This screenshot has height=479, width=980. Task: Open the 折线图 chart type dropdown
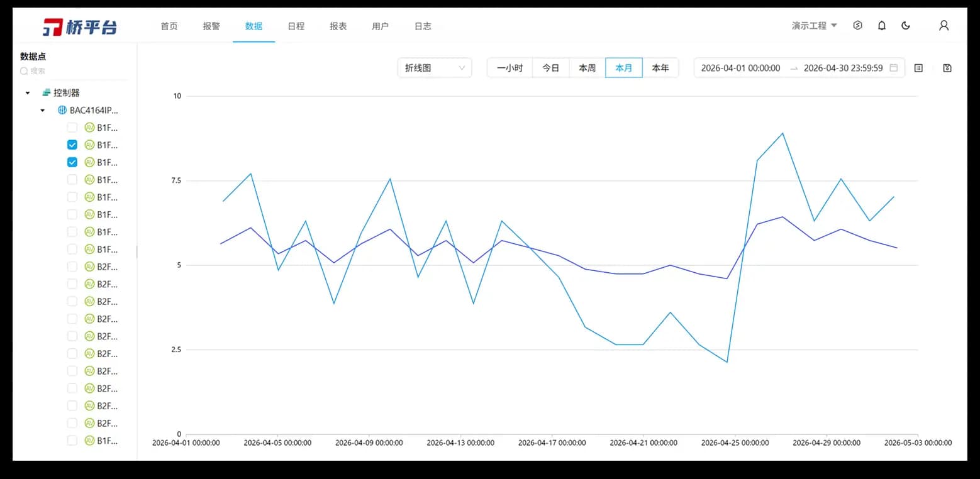[435, 68]
